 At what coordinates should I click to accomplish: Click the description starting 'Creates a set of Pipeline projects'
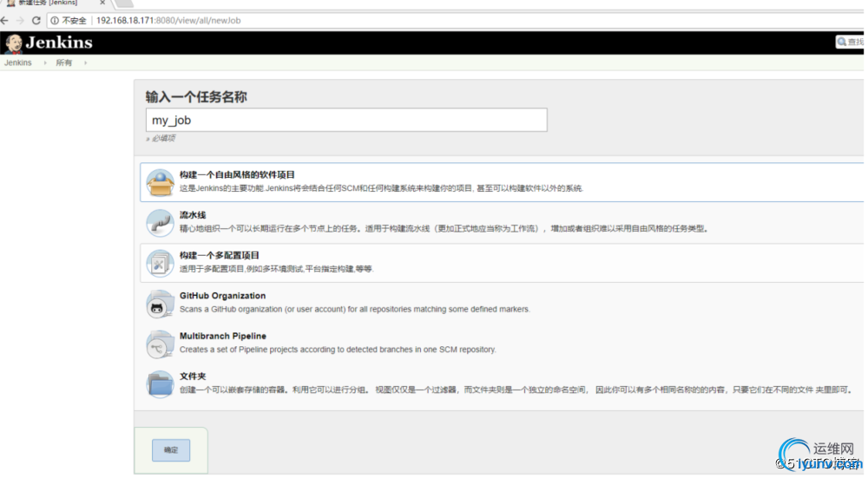[338, 350]
